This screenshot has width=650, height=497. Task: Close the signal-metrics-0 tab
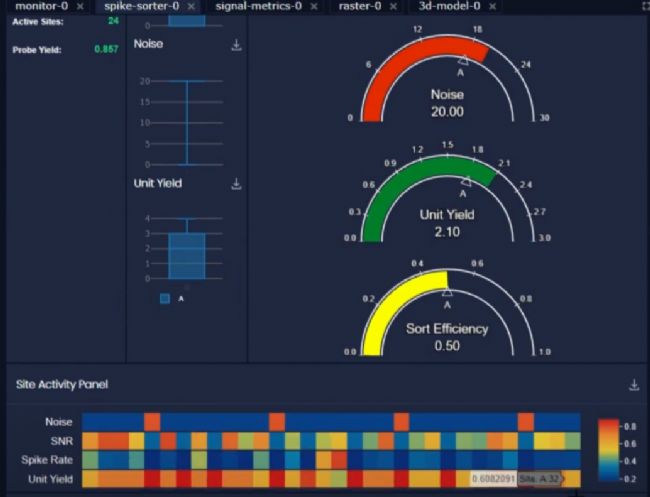(313, 6)
